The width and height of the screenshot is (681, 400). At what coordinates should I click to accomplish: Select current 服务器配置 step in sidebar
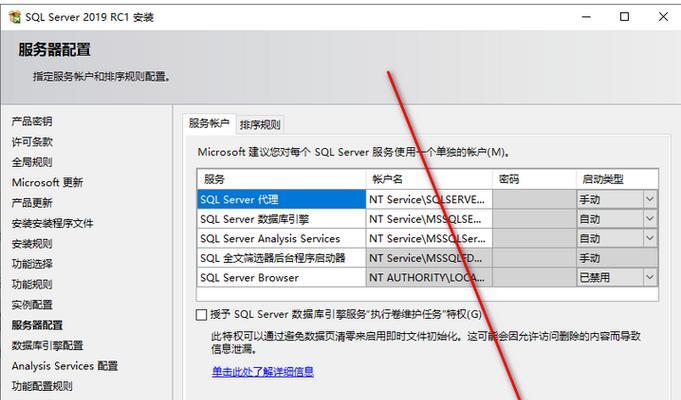coord(37,325)
